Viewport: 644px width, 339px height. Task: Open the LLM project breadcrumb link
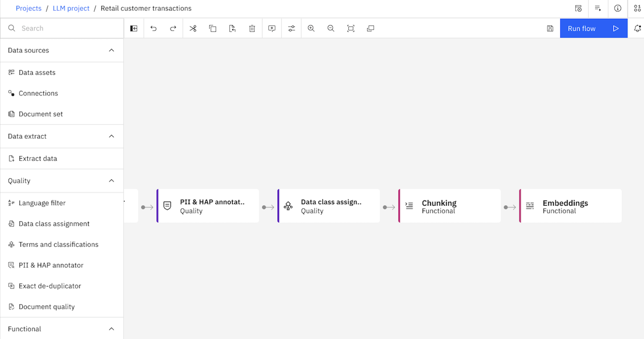(x=71, y=9)
